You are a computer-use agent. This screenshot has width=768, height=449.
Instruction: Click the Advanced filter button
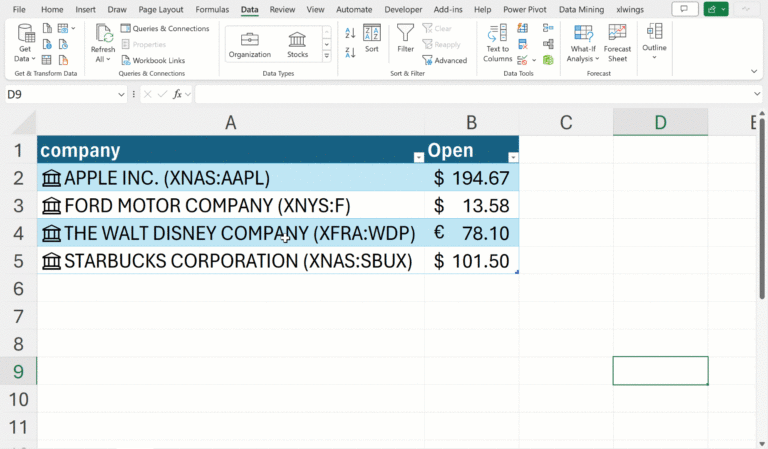tap(445, 60)
